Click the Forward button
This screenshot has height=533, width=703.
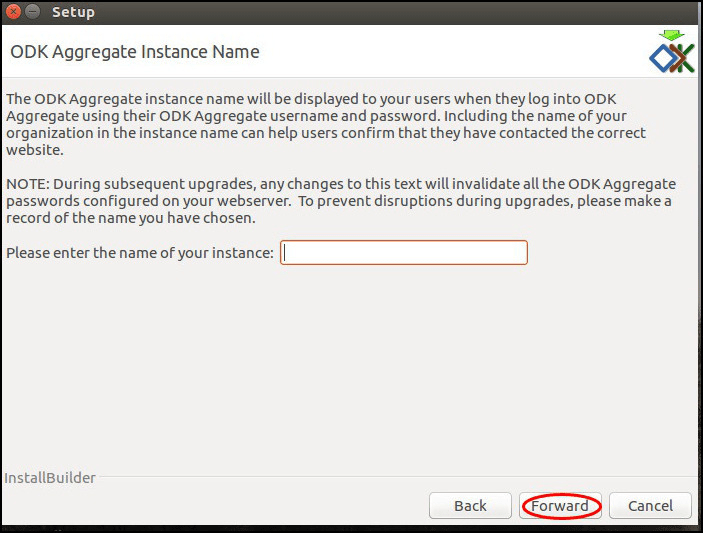click(x=560, y=506)
